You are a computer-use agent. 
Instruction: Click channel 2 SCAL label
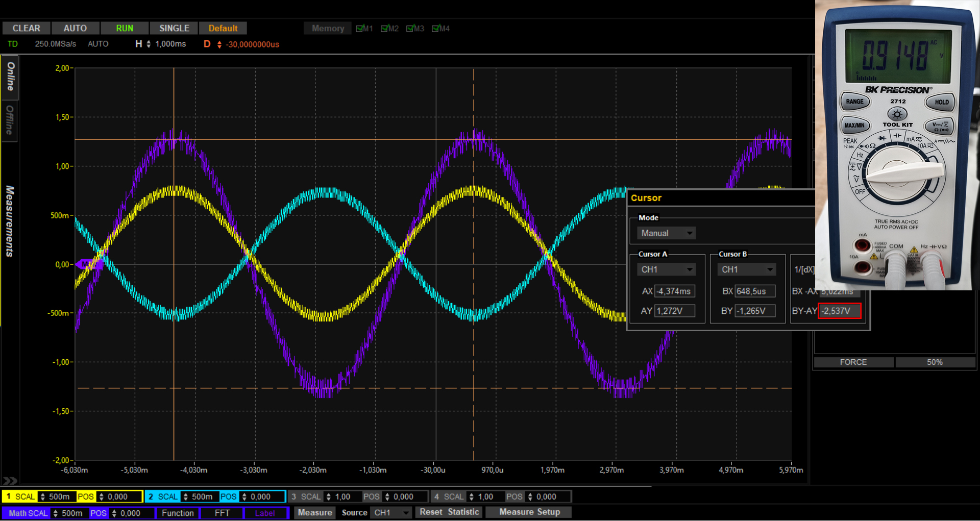coord(167,497)
